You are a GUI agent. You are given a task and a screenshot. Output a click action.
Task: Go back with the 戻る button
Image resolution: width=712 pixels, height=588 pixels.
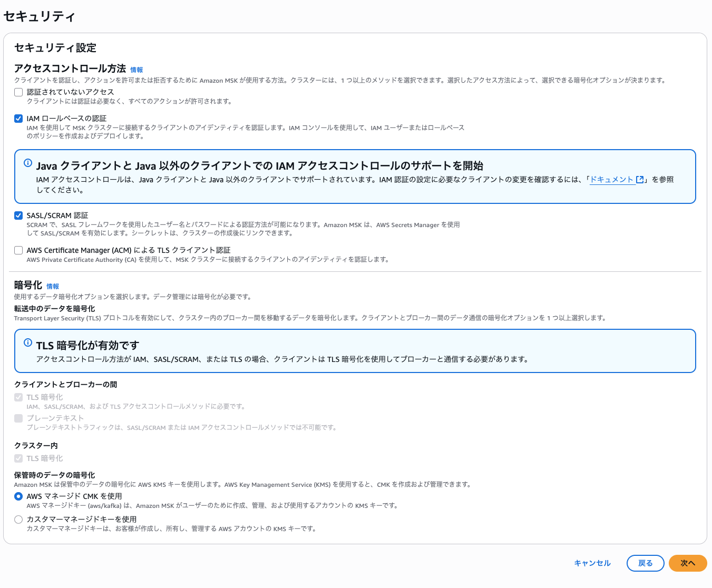coord(646,563)
